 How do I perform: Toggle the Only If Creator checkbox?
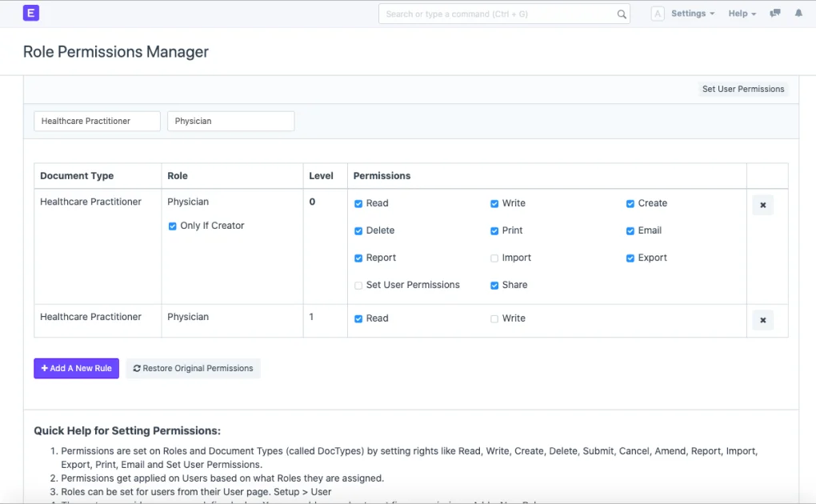click(173, 226)
